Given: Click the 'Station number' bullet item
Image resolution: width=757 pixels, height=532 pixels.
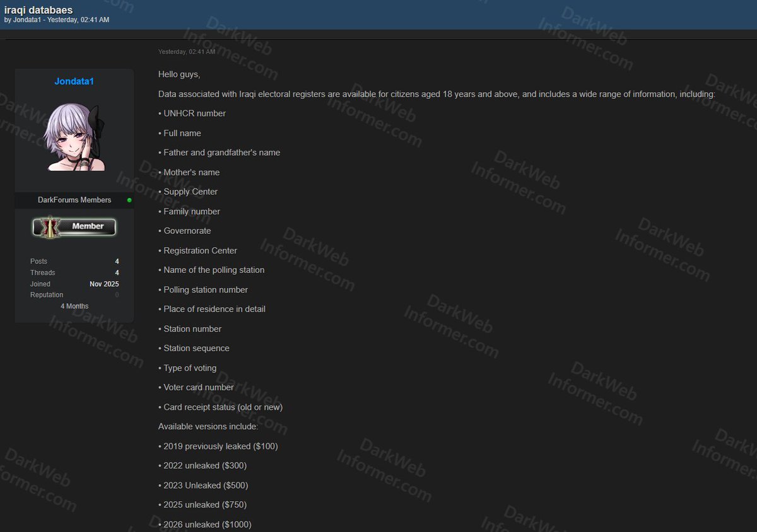Looking at the screenshot, I should pyautogui.click(x=190, y=329).
